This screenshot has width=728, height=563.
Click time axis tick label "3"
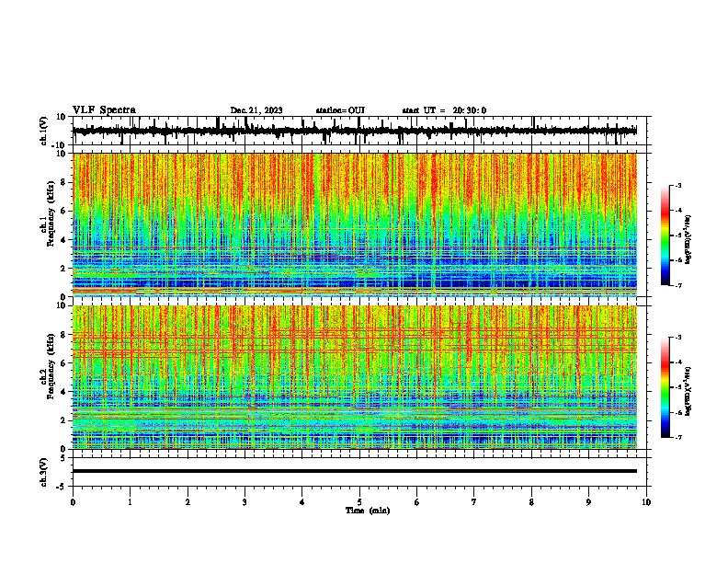pyautogui.click(x=245, y=502)
